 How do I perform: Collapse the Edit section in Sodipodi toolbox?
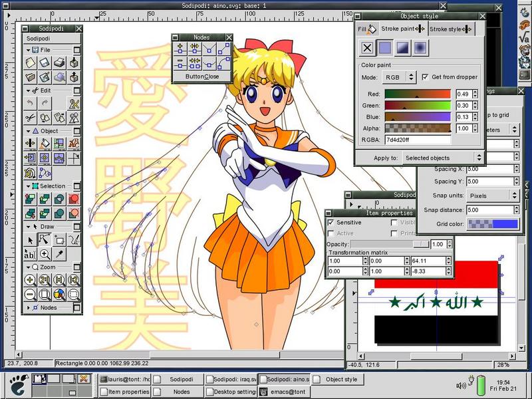(x=28, y=90)
